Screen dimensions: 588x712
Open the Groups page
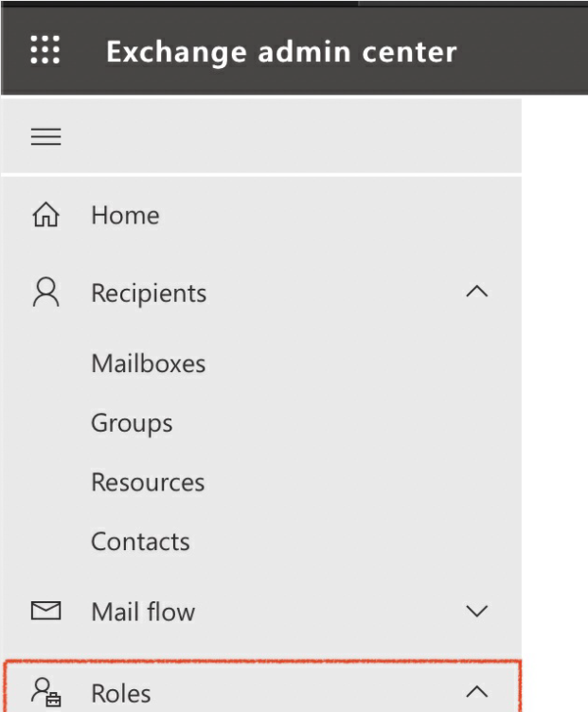pyautogui.click(x=132, y=423)
